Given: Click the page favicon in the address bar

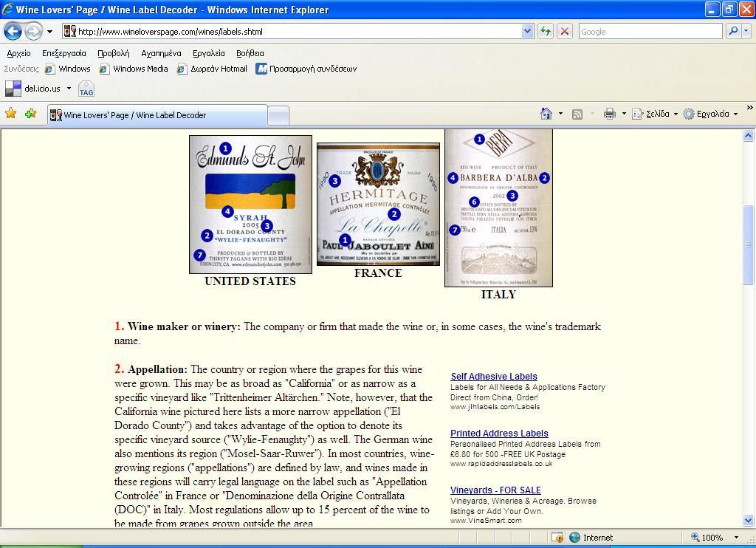Looking at the screenshot, I should tap(70, 31).
